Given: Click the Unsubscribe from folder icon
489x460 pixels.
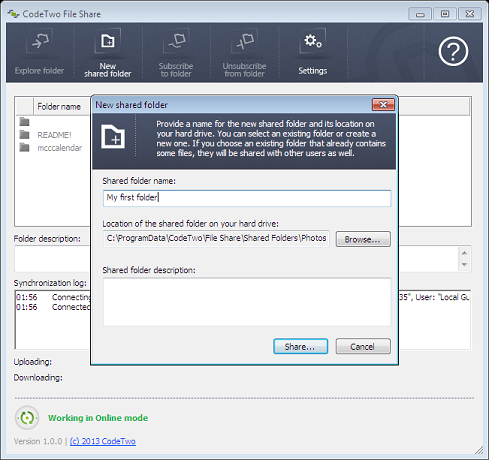Looking at the screenshot, I should (x=244, y=41).
